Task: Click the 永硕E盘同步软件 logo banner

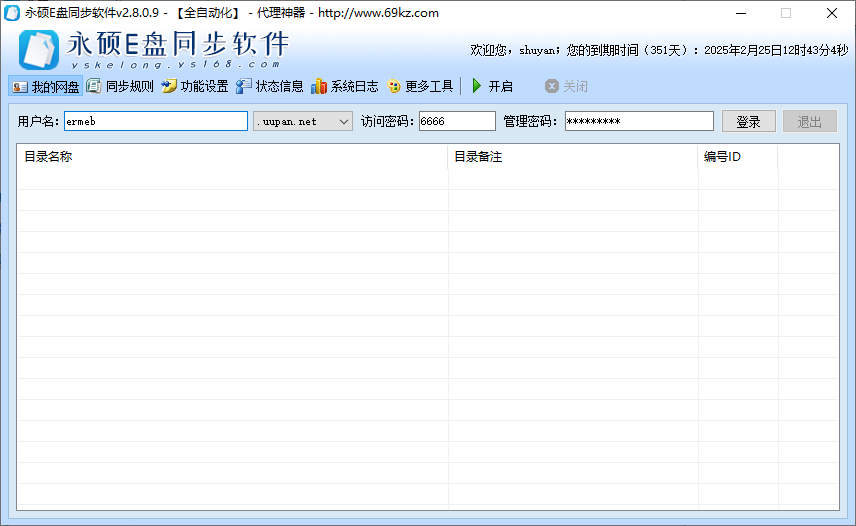Action: click(x=155, y=47)
